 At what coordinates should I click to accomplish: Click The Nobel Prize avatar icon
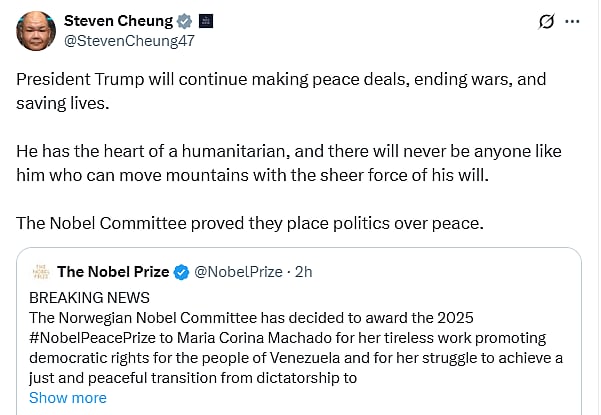coord(40,271)
